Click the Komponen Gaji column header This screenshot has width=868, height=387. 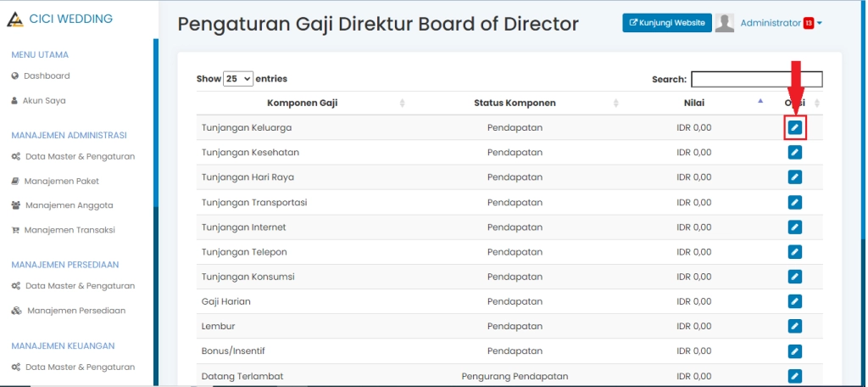(303, 104)
